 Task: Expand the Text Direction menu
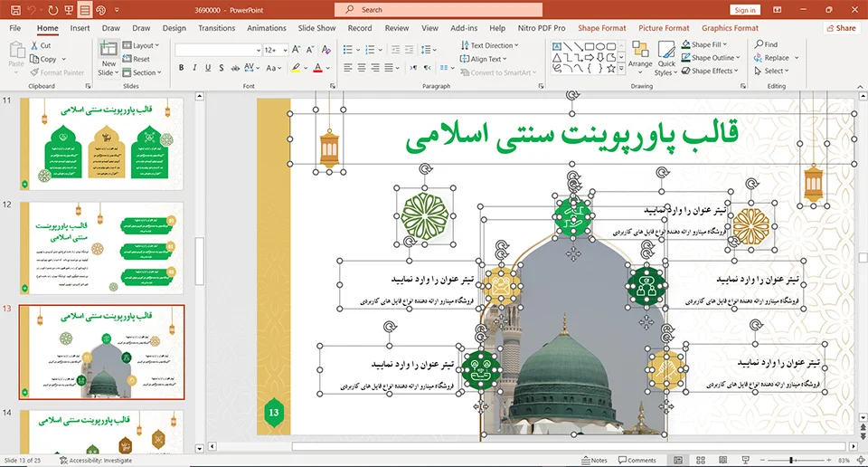pyautogui.click(x=489, y=45)
